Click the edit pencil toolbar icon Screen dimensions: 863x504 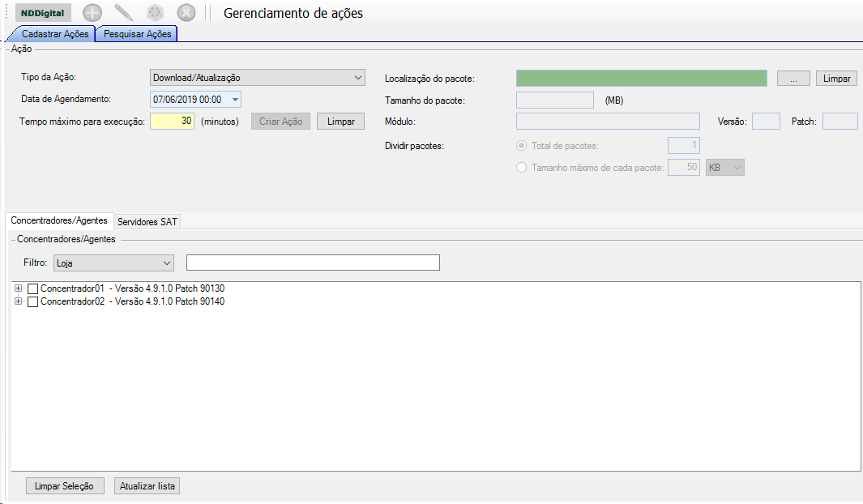pyautogui.click(x=124, y=13)
